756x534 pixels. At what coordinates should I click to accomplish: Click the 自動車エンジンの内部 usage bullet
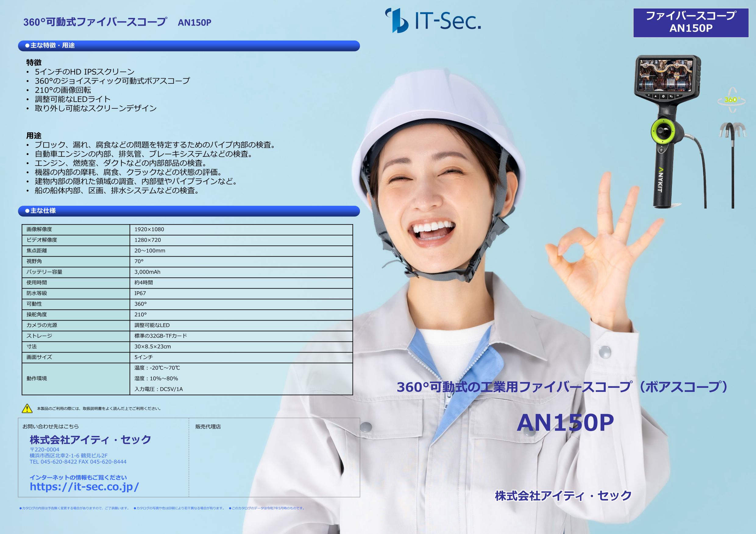click(x=144, y=154)
